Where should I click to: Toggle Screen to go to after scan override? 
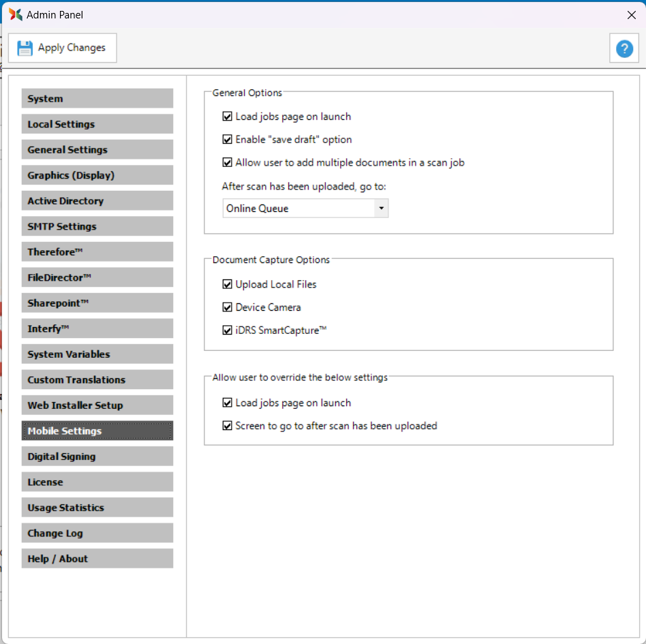tap(228, 426)
